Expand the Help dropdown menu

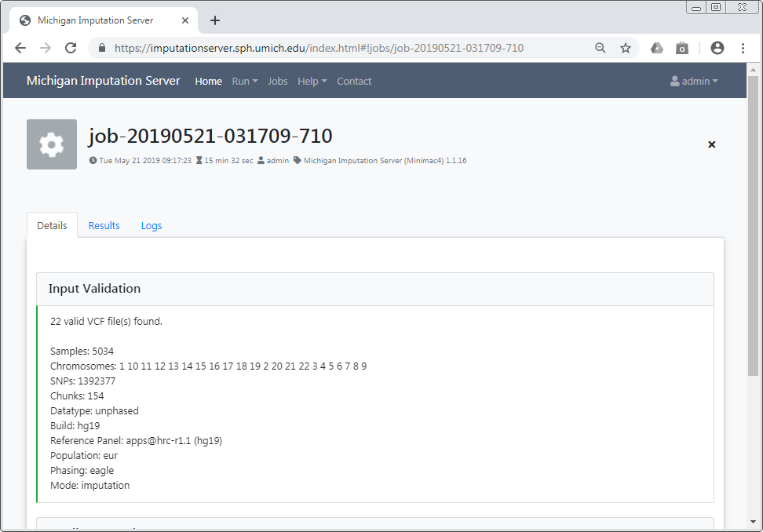point(312,81)
